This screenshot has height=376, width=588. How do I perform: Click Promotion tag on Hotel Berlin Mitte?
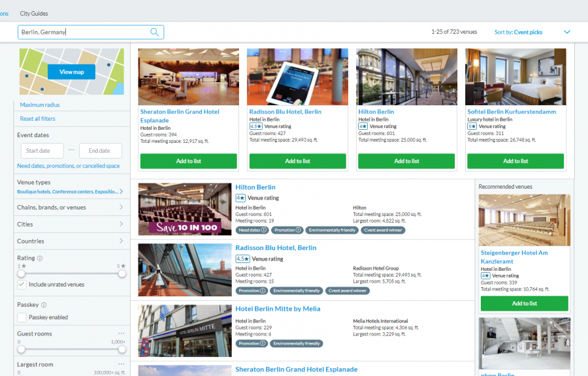252,343
